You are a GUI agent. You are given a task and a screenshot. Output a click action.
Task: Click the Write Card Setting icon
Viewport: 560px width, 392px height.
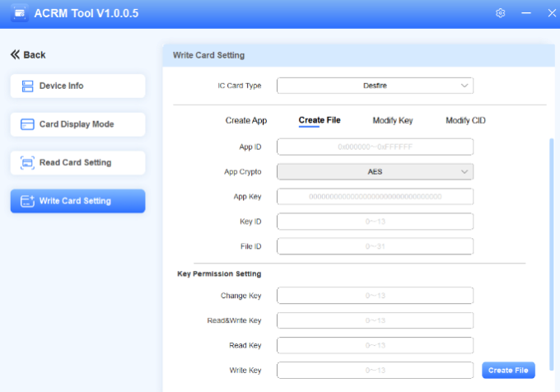[27, 201]
